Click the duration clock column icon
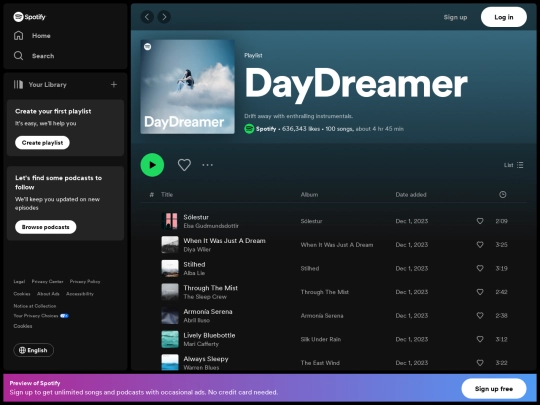This screenshot has width=540, height=405. pos(503,195)
